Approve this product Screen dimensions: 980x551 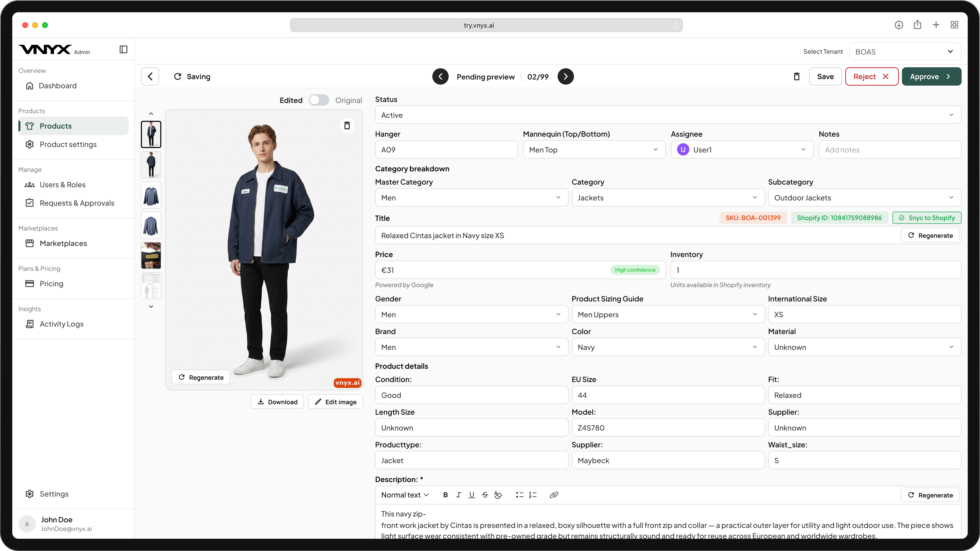coord(931,76)
